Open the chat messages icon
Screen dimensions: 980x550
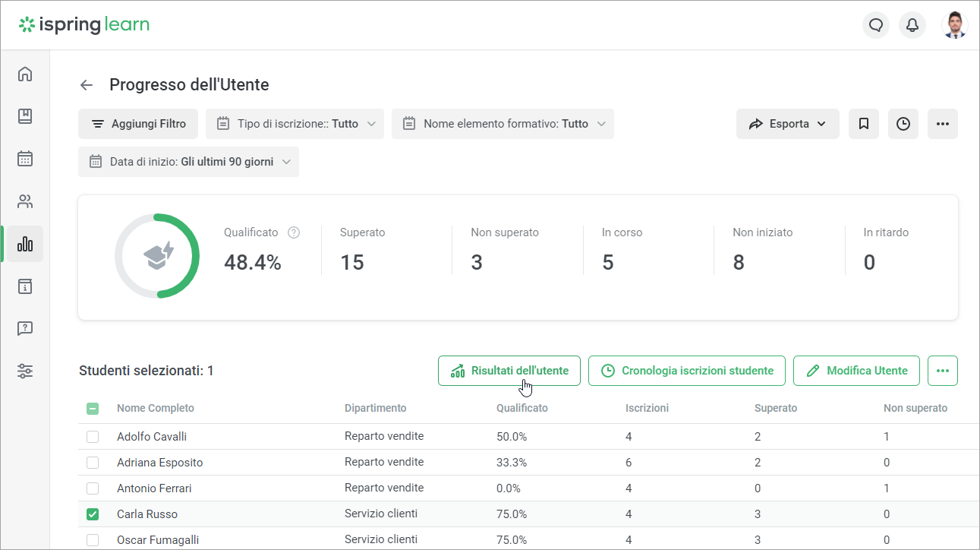876,25
